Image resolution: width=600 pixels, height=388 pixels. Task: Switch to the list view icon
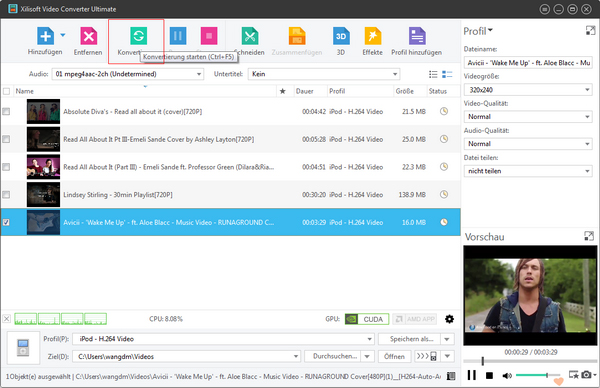[433, 74]
